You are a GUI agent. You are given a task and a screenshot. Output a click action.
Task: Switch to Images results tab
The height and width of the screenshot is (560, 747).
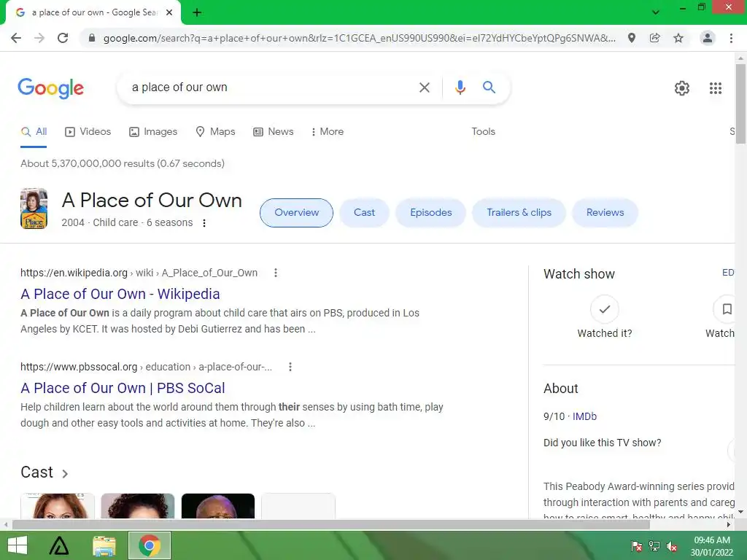coord(153,131)
